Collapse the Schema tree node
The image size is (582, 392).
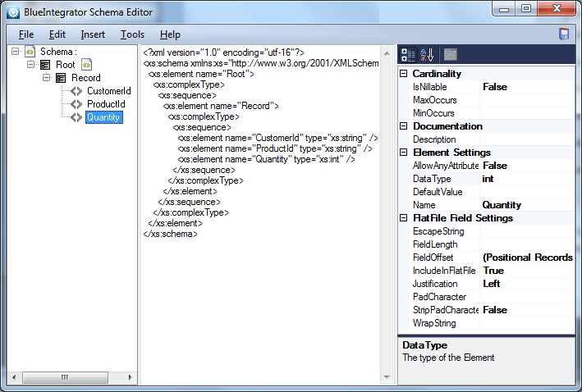point(16,51)
